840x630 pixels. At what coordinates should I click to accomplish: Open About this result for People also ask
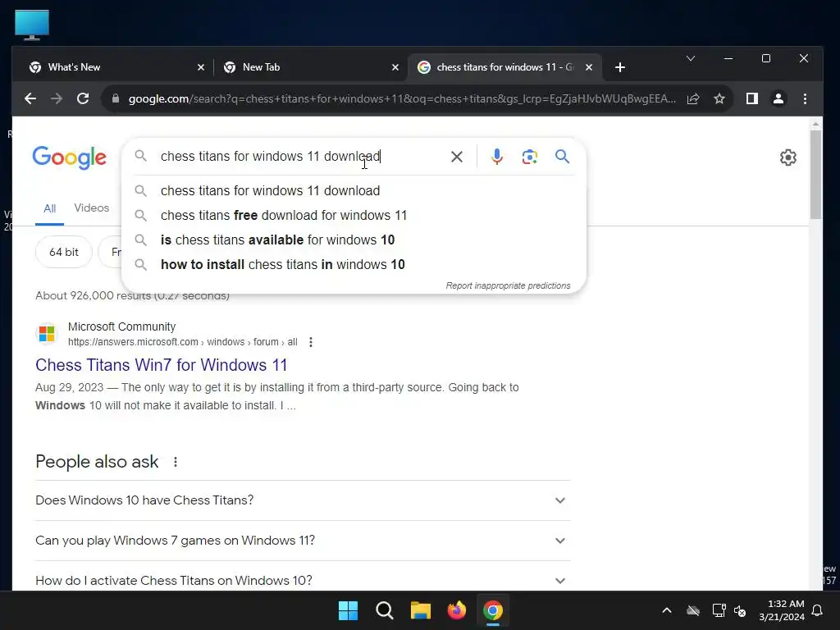[x=176, y=462]
